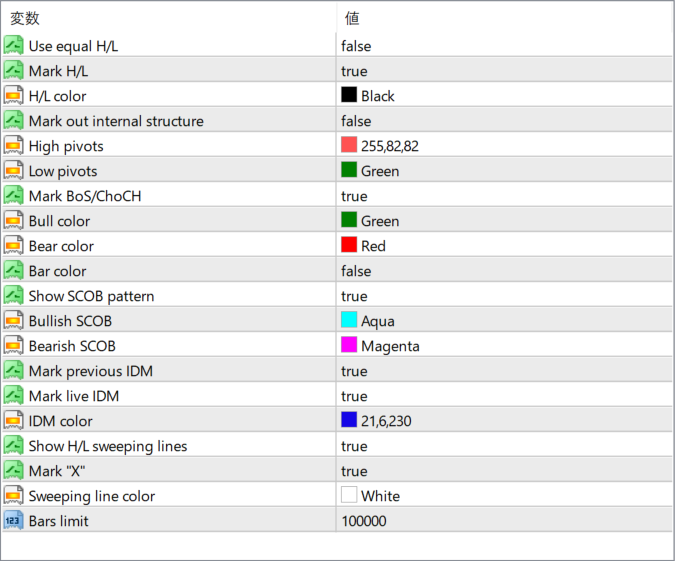Click the white swatch for Sweeping line color

[x=349, y=494]
